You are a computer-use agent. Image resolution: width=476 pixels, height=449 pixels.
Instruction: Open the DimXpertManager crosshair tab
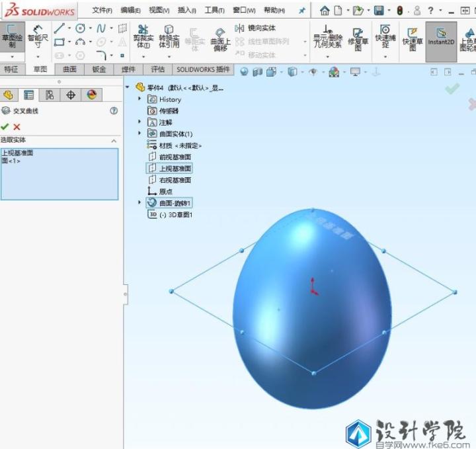pos(71,95)
